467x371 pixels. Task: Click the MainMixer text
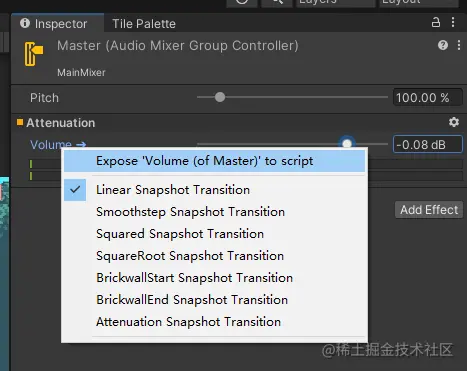(81, 72)
